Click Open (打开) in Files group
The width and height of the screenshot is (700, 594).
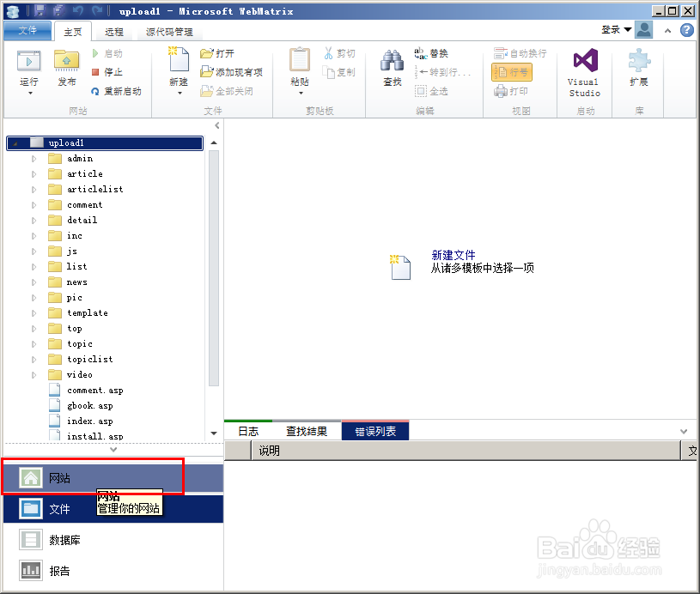coord(217,53)
